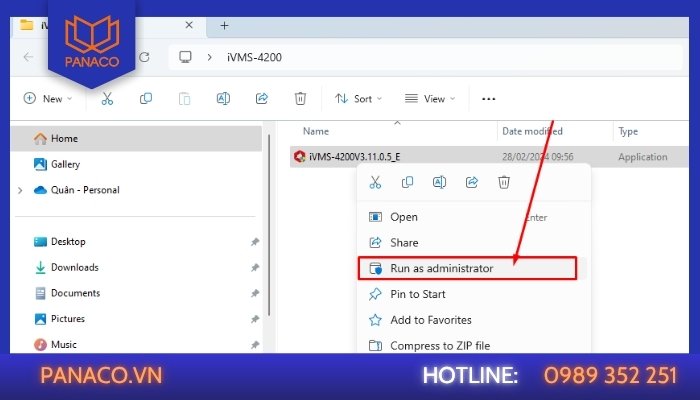Close the current Explorer tab

[189, 25]
